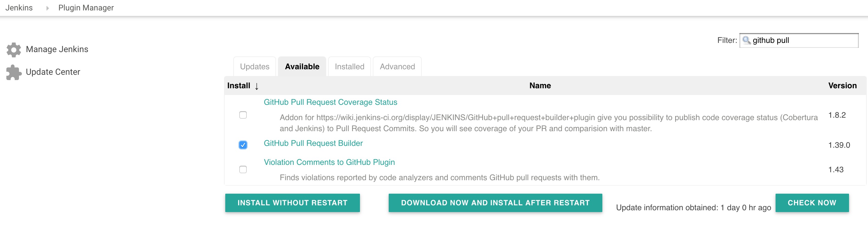This screenshot has height=228, width=868.
Task: Click Download Now and Install After Restart
Action: pyautogui.click(x=495, y=203)
